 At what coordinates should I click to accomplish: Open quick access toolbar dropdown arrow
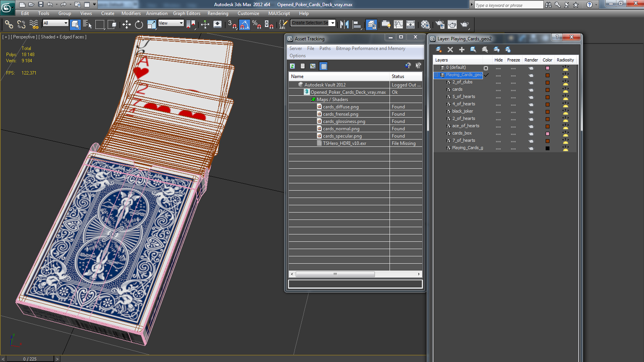tap(94, 4)
